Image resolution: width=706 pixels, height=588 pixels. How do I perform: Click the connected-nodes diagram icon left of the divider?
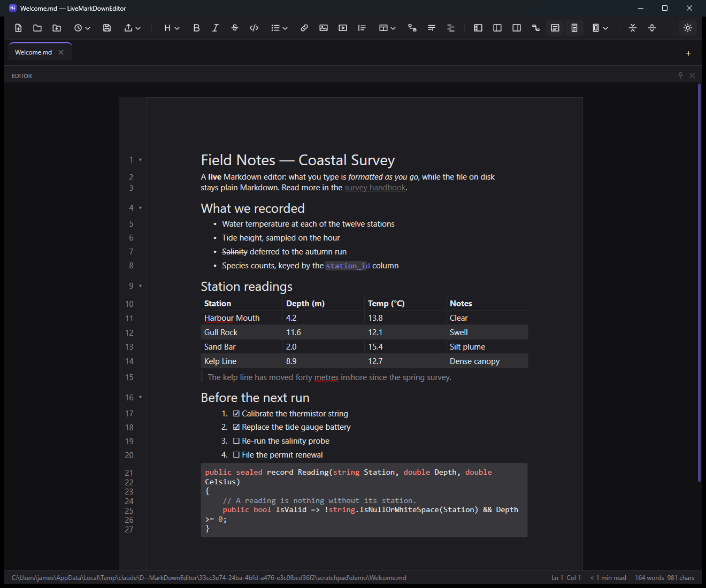click(x=412, y=28)
